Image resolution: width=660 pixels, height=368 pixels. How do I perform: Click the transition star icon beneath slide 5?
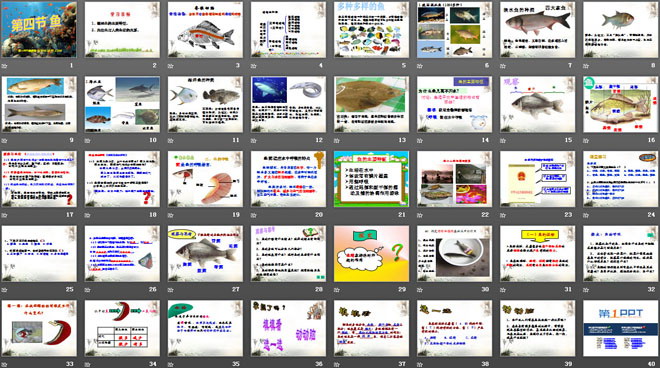[337, 66]
